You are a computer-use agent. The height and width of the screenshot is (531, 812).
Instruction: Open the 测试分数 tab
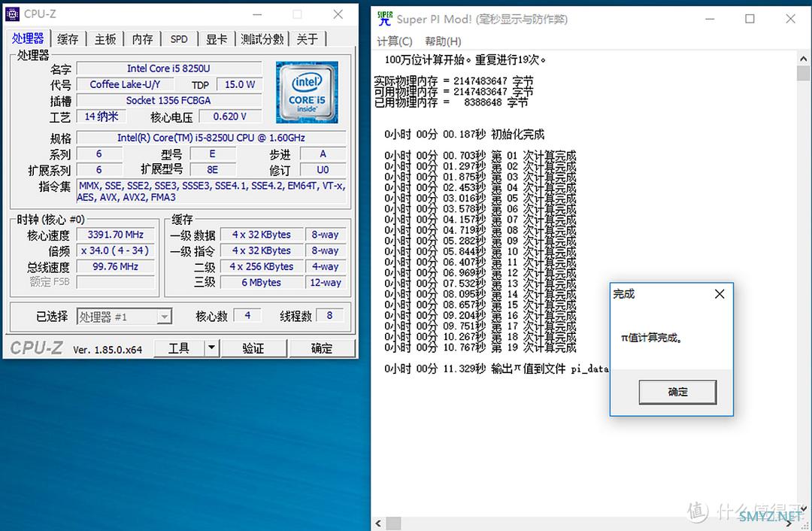coord(262,39)
